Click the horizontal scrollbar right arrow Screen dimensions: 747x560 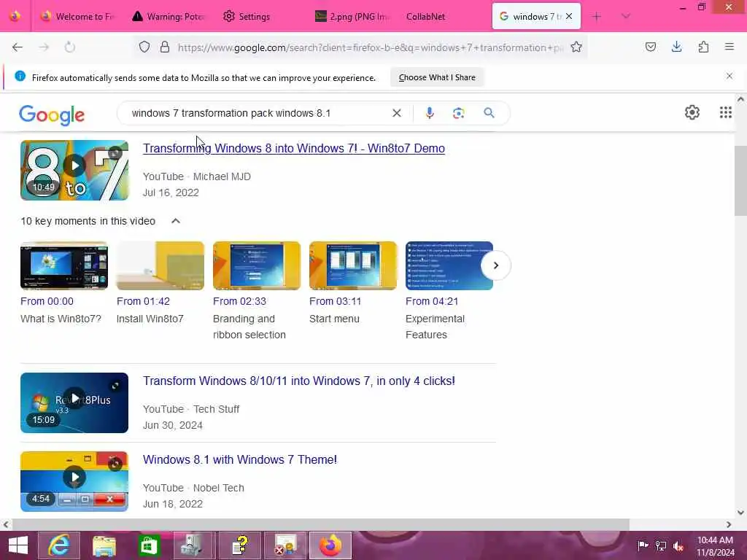(729, 524)
